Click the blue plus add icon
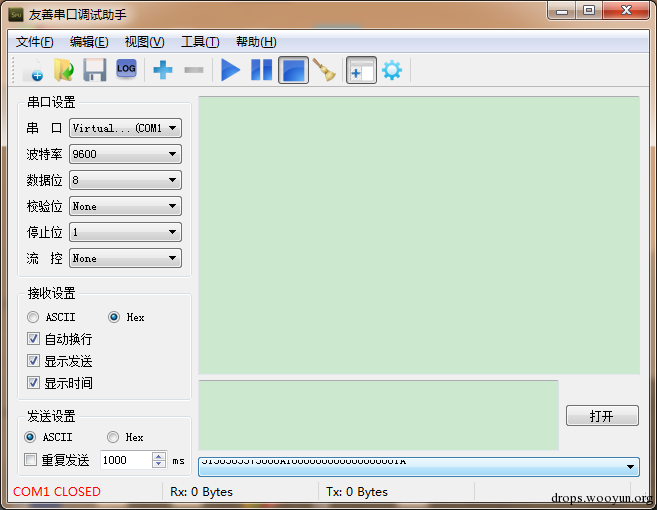Viewport: 657px width, 510px height. pos(163,70)
